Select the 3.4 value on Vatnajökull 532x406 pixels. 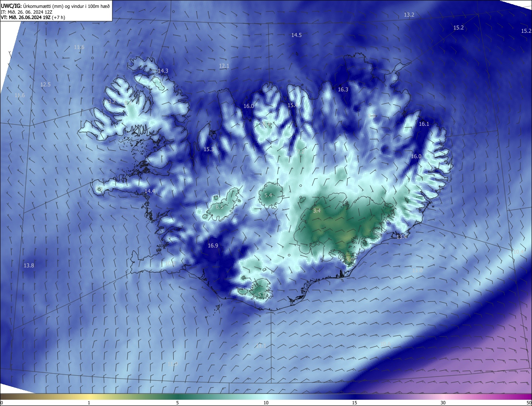point(317,211)
